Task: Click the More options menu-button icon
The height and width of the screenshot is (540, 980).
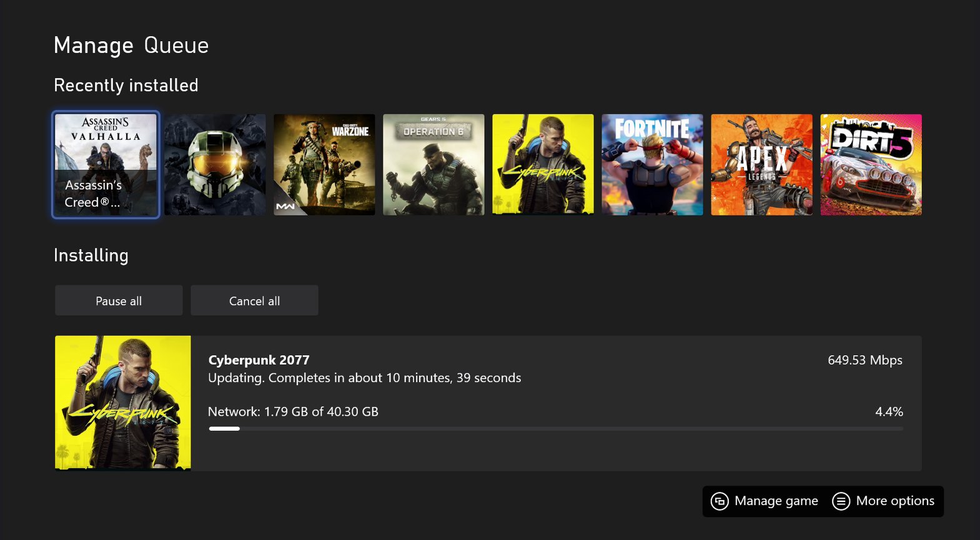Action: [841, 501]
